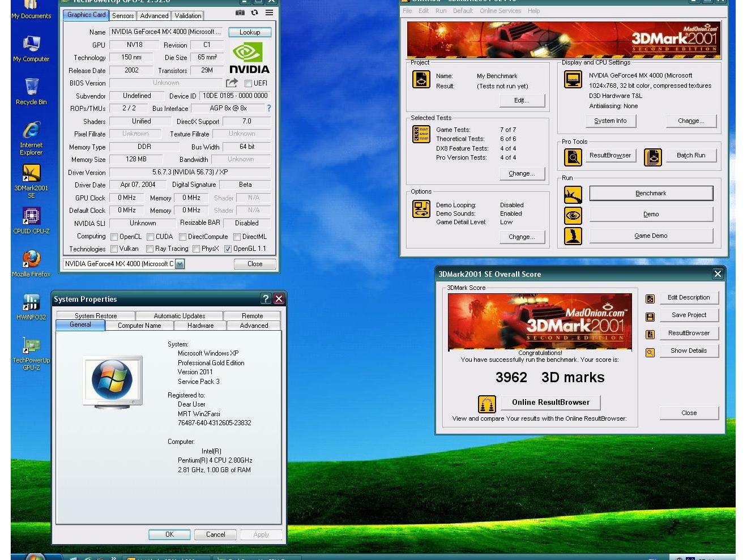Click the Options icon in 3DMark2001
Screen dimensions: 747x560
421,208
